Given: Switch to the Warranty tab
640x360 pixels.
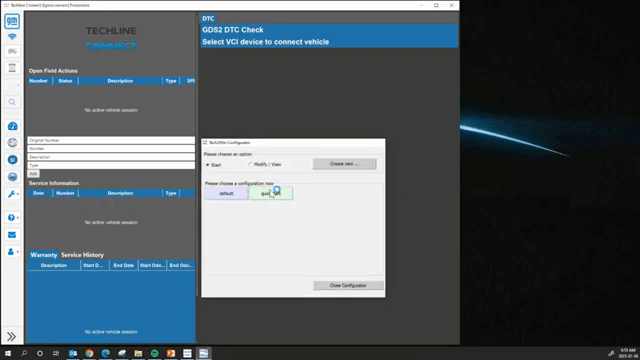Looking at the screenshot, I should [43, 255].
